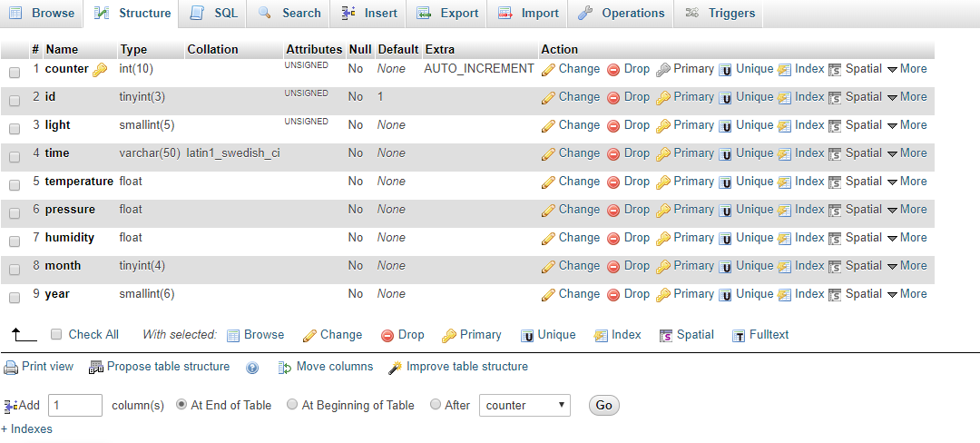This screenshot has width=980, height=443.
Task: Tick the checkbox for the time column
Action: coord(15,157)
